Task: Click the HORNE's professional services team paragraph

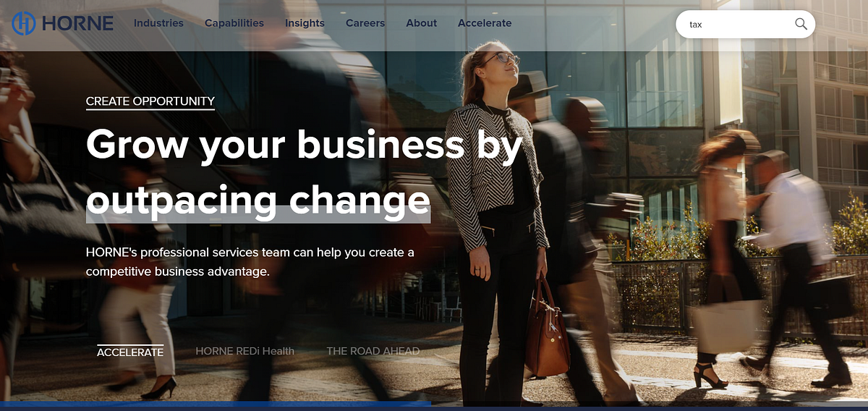Action: coord(250,262)
